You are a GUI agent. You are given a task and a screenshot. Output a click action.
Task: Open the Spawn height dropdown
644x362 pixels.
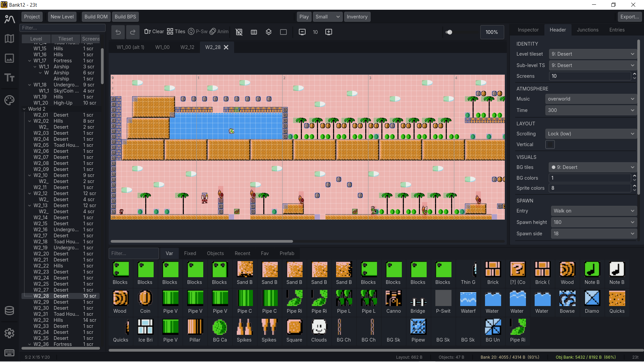594,222
